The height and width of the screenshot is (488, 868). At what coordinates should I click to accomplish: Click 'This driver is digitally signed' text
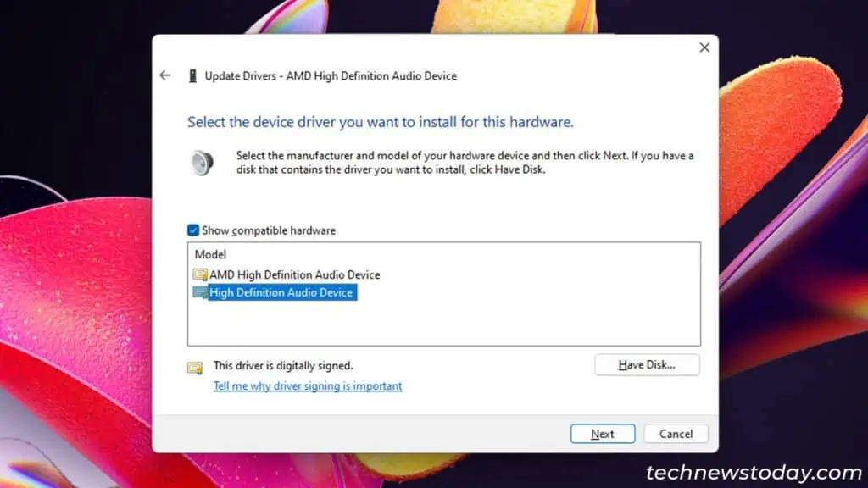[x=283, y=366]
